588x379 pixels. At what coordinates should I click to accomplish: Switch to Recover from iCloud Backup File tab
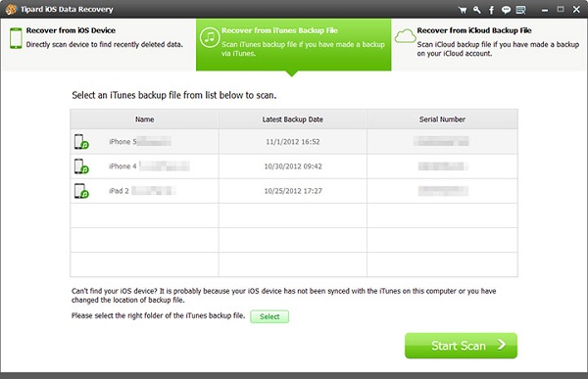click(x=489, y=44)
